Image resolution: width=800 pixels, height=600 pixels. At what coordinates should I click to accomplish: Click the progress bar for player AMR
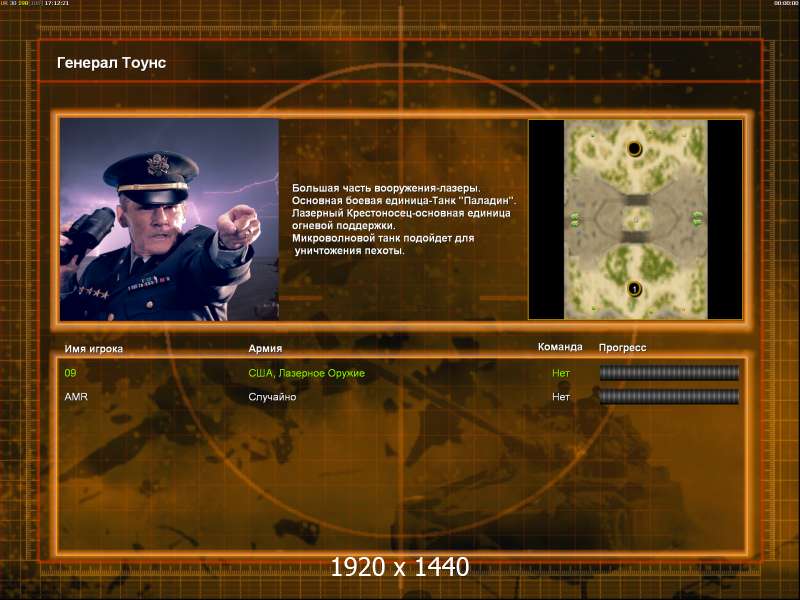[x=668, y=397]
